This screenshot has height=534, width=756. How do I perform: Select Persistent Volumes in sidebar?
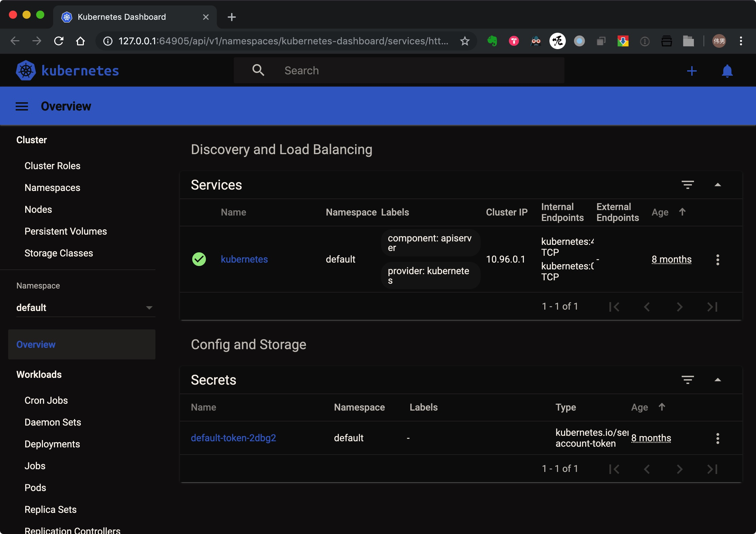tap(65, 231)
